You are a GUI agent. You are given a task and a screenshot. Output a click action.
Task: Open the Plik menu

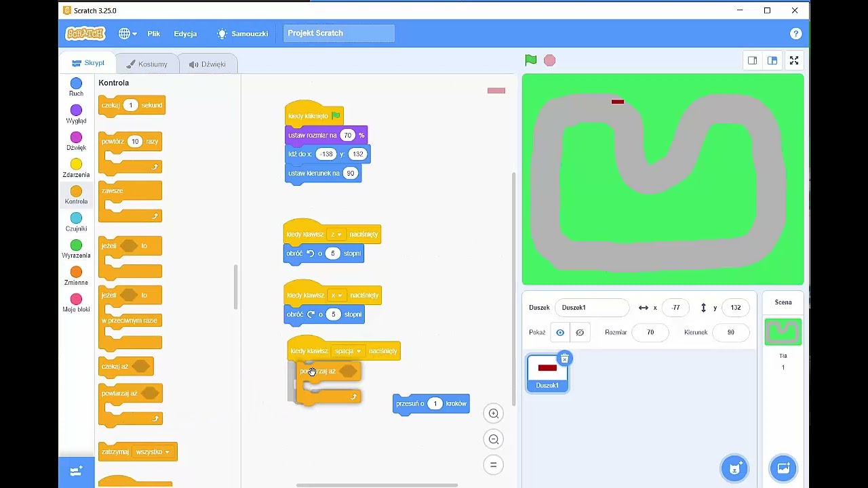coord(154,33)
